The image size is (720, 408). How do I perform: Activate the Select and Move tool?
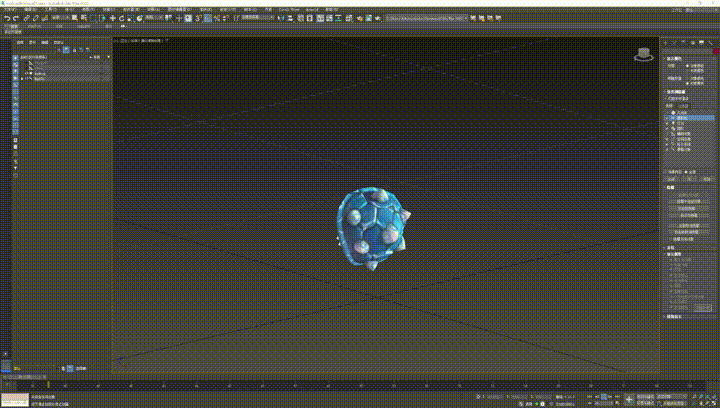(112, 18)
